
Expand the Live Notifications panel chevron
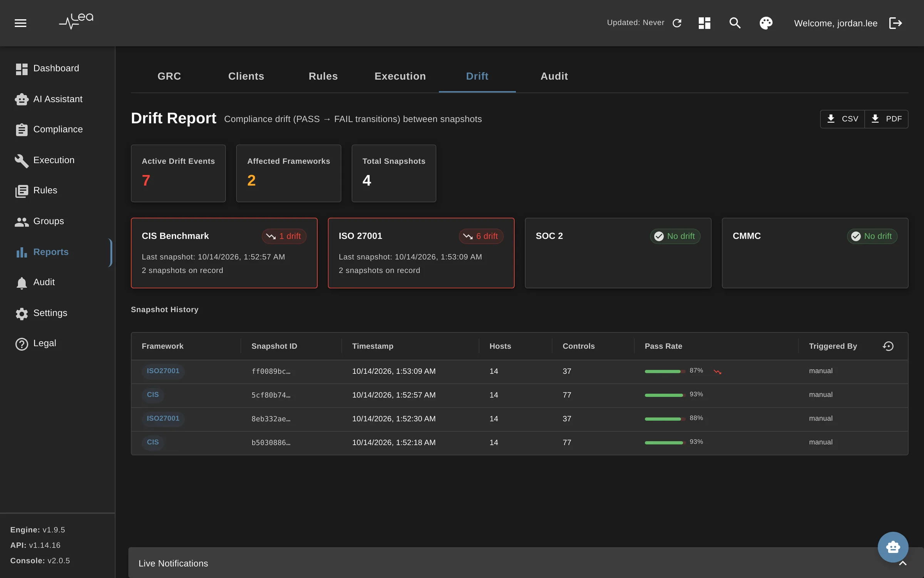tap(902, 563)
